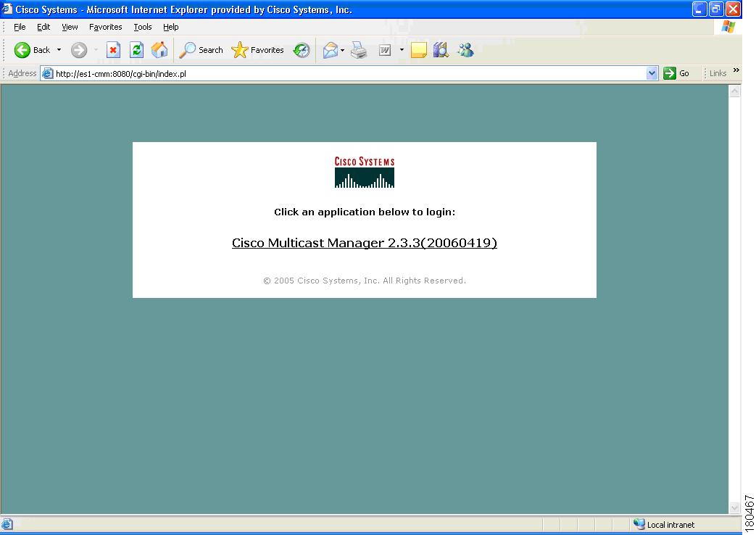Click the text 'Click an application below to login:'

tap(365, 212)
